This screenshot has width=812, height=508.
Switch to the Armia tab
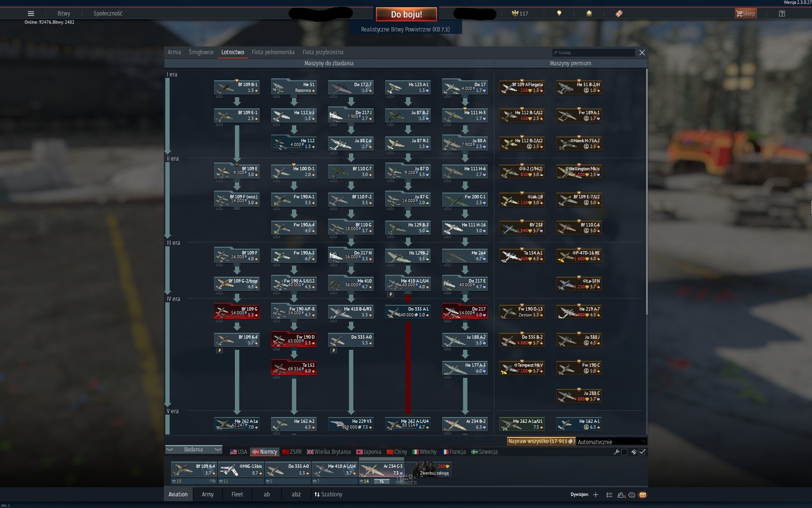pyautogui.click(x=174, y=52)
